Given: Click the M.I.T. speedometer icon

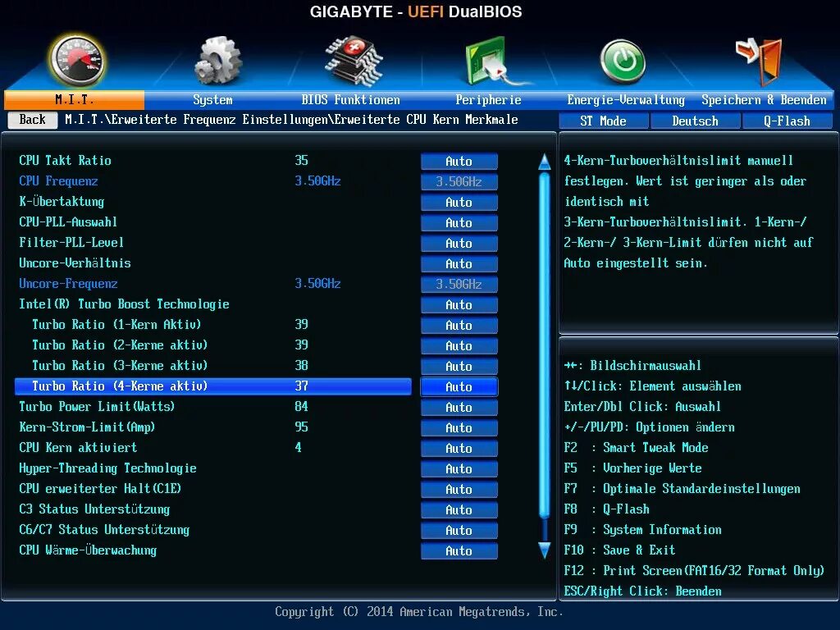Looking at the screenshot, I should pos(78,61).
